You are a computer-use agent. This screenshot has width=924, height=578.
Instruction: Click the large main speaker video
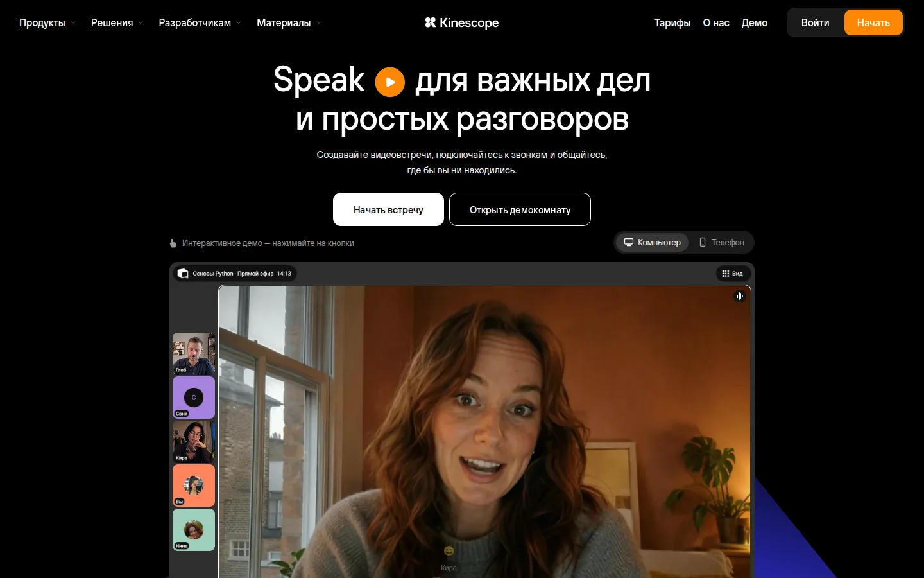(485, 432)
